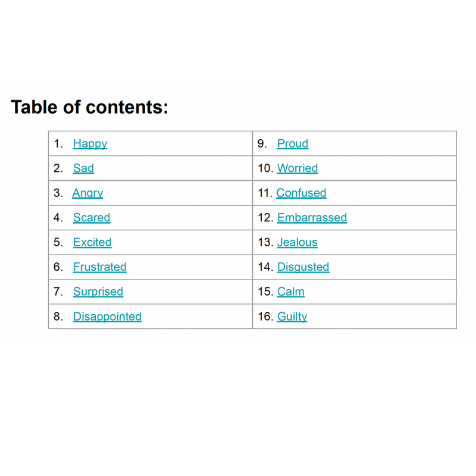Navigate to the Calm section

[291, 292]
